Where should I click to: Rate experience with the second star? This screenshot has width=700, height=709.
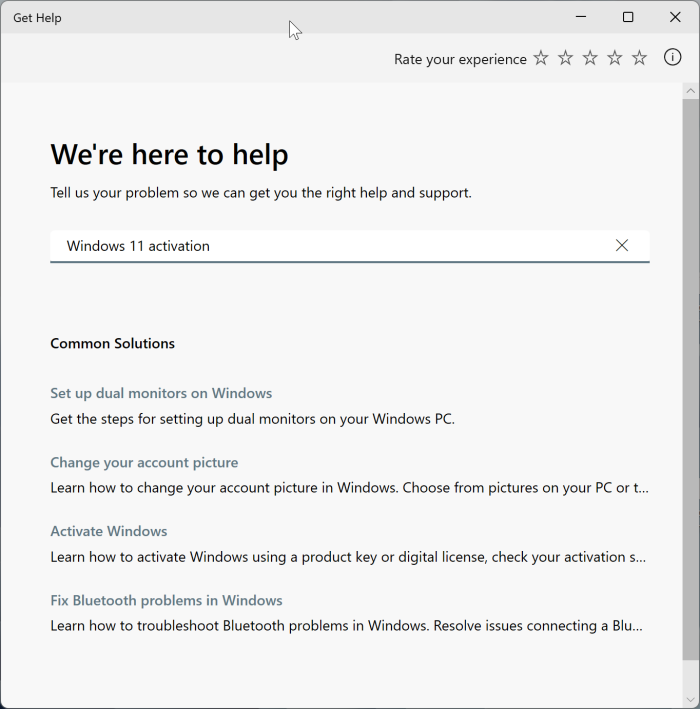(x=565, y=58)
